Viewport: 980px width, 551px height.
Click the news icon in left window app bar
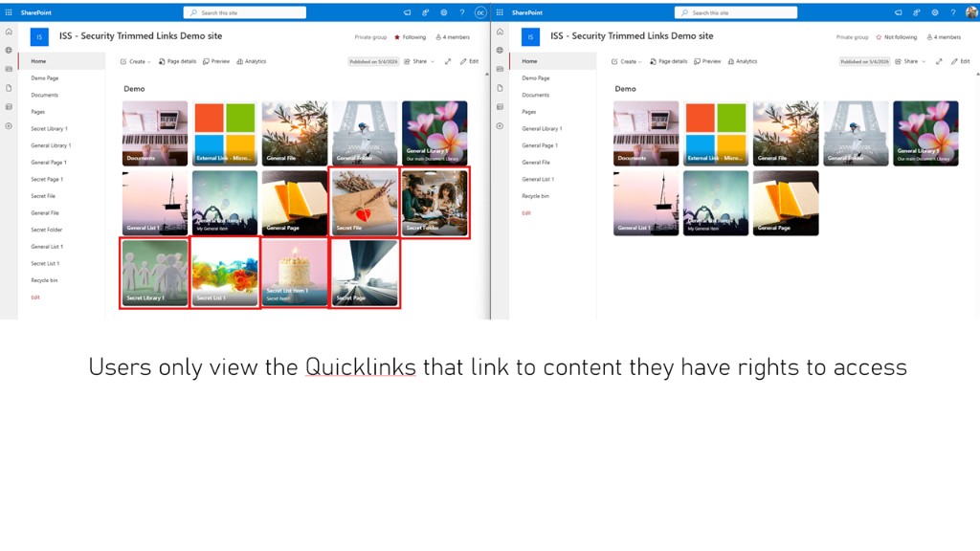tap(9, 69)
